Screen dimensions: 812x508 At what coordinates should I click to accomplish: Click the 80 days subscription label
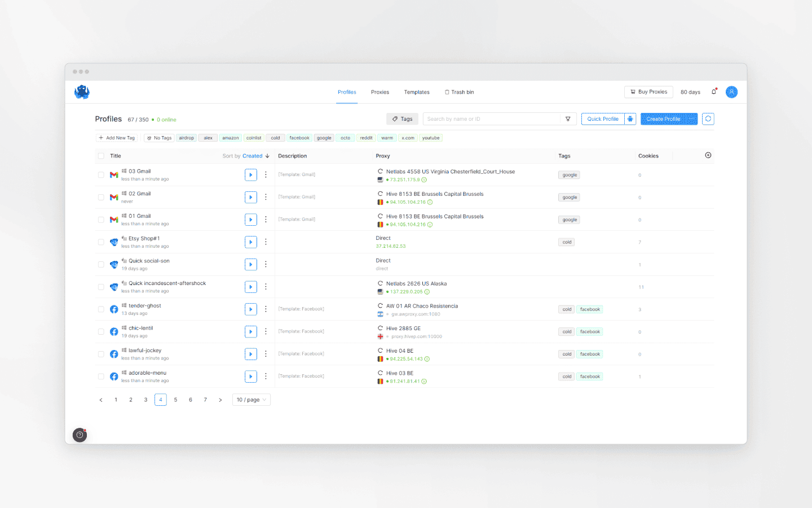tap(690, 92)
